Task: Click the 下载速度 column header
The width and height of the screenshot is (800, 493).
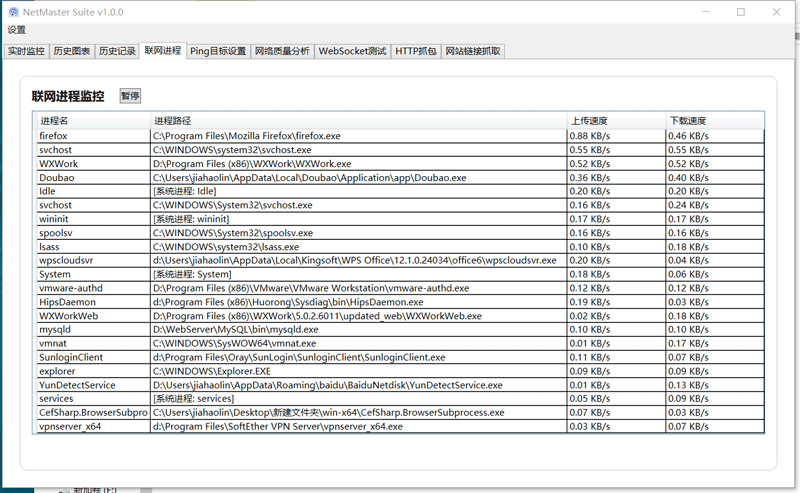Action: 688,121
